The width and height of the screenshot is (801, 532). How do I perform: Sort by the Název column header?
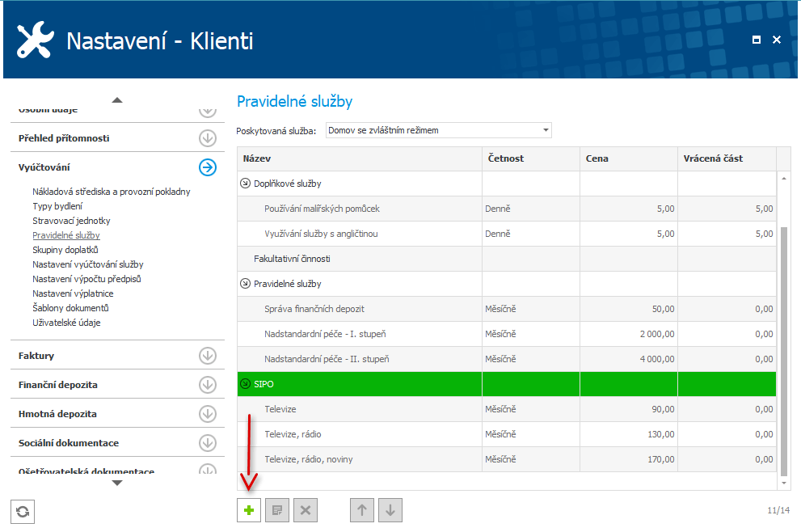(x=360, y=158)
